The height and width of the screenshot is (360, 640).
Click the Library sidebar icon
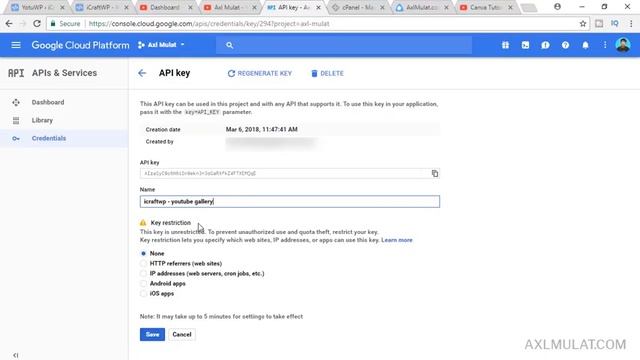coord(16,120)
